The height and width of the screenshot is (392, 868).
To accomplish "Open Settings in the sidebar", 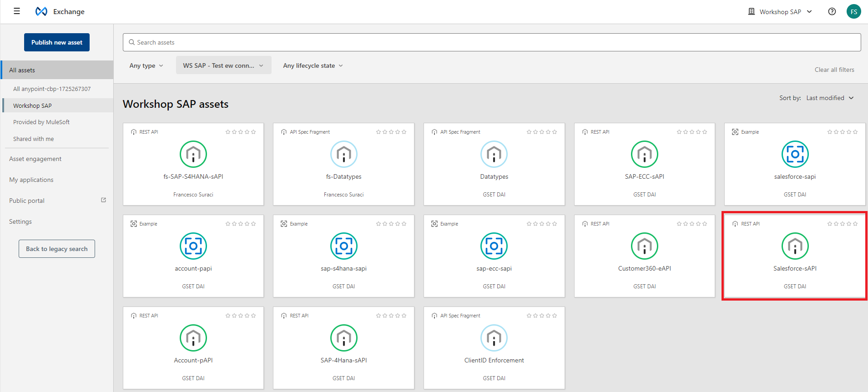I will point(20,221).
